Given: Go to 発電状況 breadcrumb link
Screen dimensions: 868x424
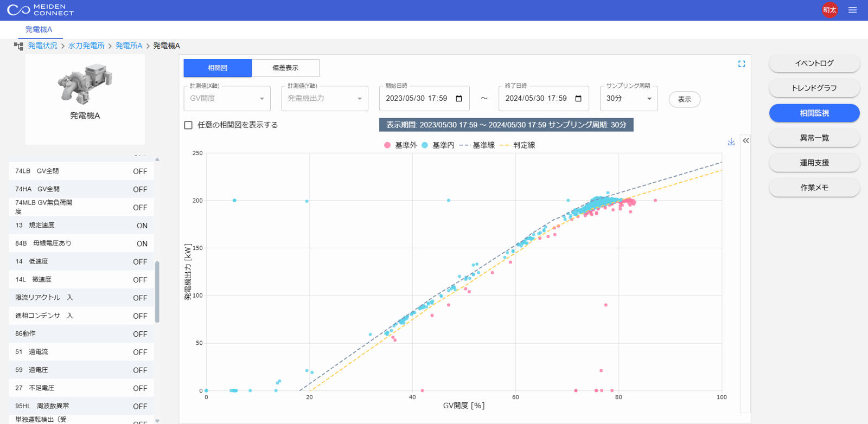Looking at the screenshot, I should 43,46.
